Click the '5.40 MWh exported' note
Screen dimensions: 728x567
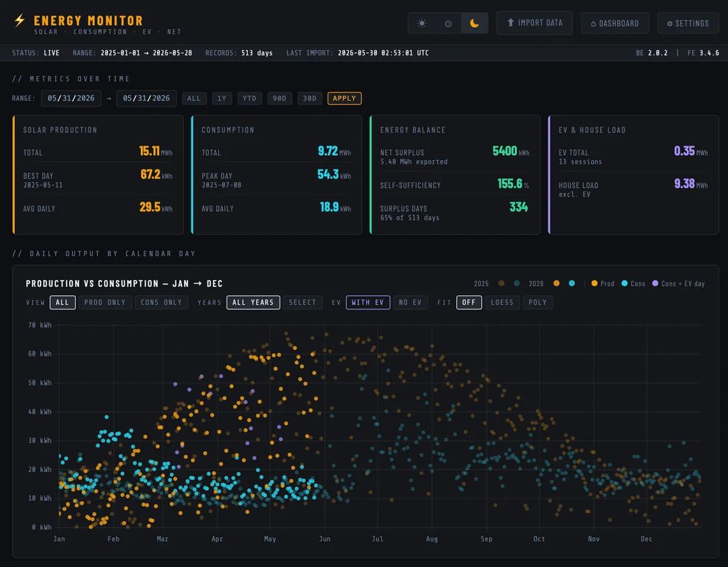414,162
